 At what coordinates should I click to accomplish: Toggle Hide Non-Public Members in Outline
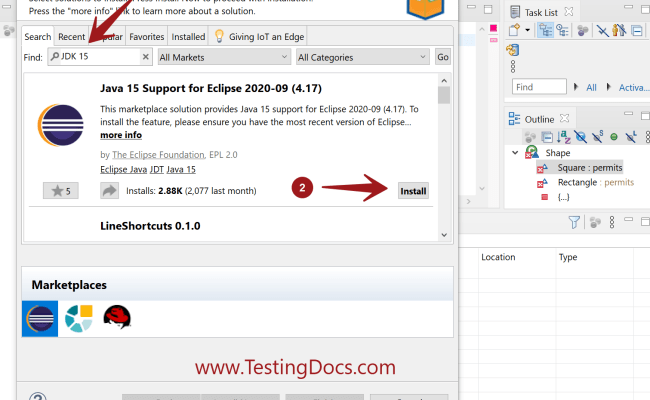pyautogui.click(x=614, y=137)
